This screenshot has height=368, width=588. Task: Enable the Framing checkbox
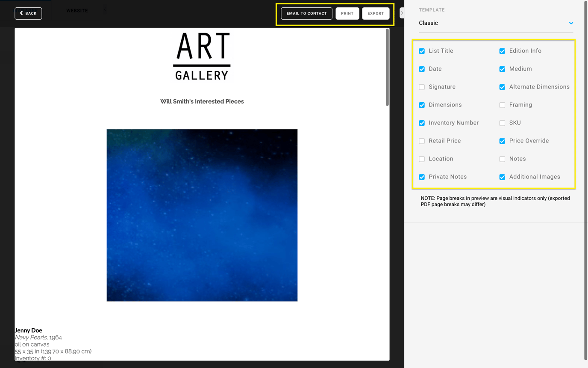(502, 105)
